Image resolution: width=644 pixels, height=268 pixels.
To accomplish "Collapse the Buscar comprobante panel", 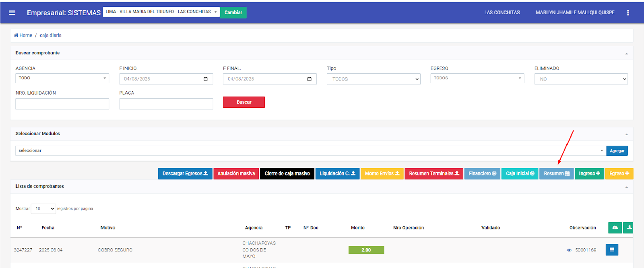I will 626,54.
